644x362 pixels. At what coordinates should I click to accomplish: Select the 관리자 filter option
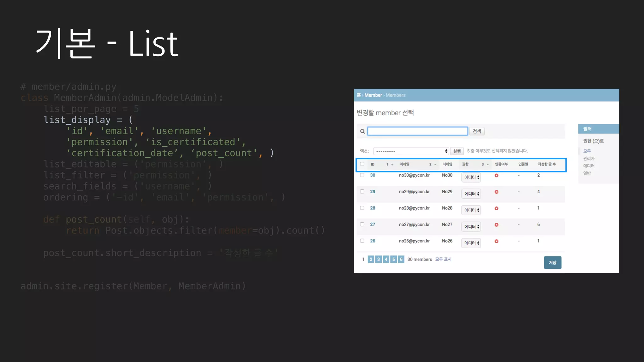coord(589,158)
